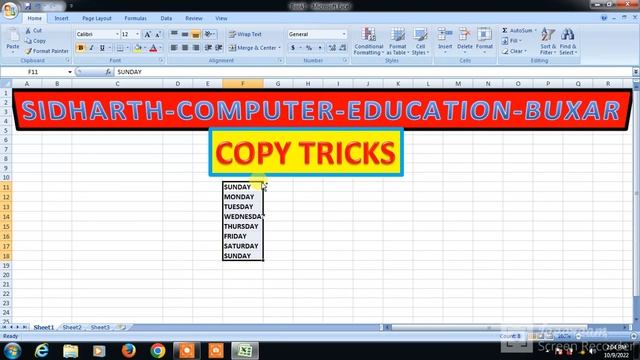Switch to the View tab
640x360 pixels.
point(221,18)
